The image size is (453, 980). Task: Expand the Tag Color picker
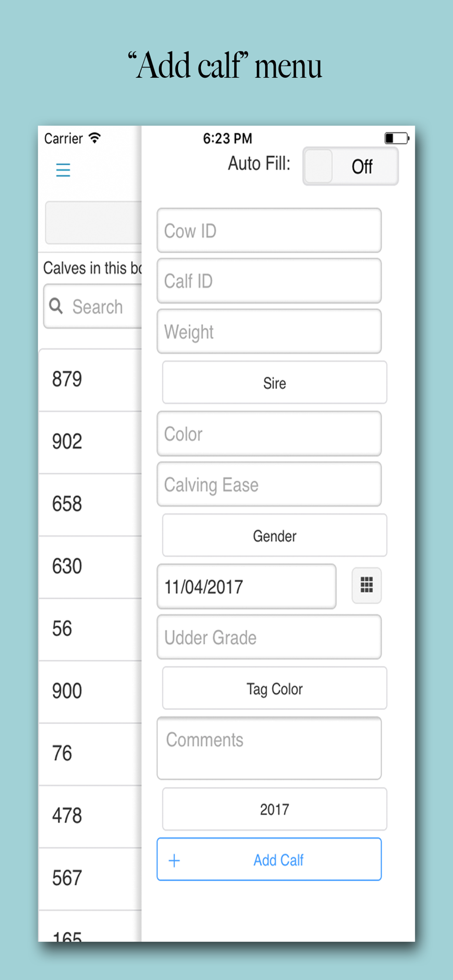(275, 688)
